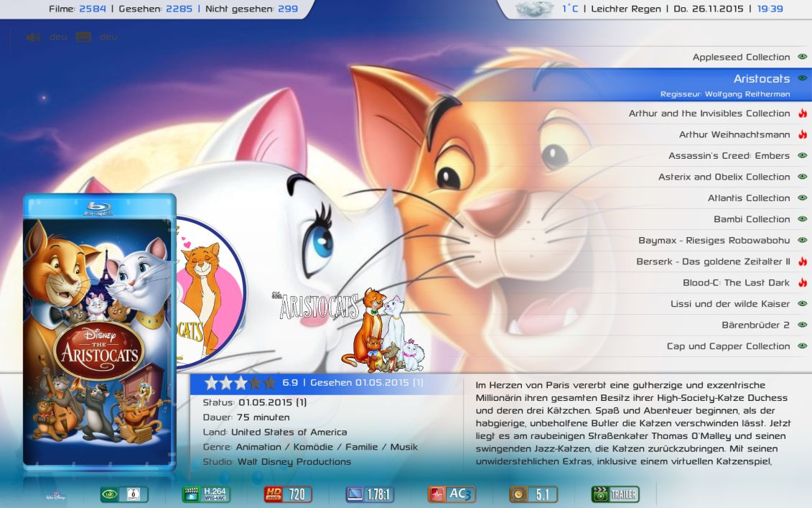The width and height of the screenshot is (812, 508).
Task: Click the 'Nicht gesehen: 299' counter
Action: [x=252, y=9]
